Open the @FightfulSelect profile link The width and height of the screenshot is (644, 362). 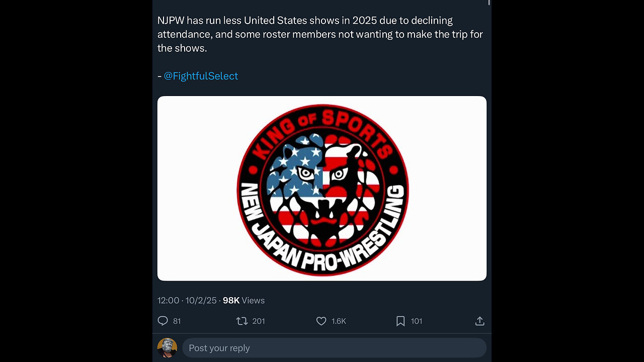click(201, 76)
